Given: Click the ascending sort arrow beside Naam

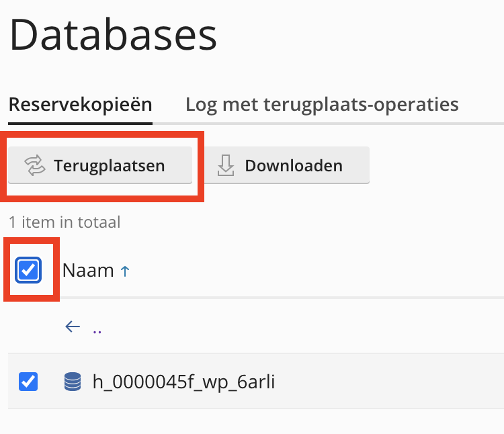Looking at the screenshot, I should [124, 271].
